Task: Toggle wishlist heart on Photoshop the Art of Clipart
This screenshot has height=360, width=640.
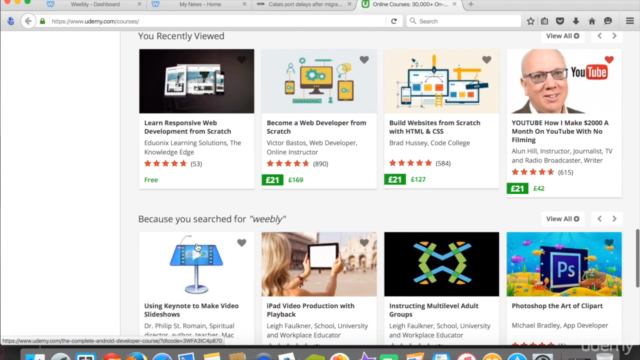Action: [x=609, y=243]
